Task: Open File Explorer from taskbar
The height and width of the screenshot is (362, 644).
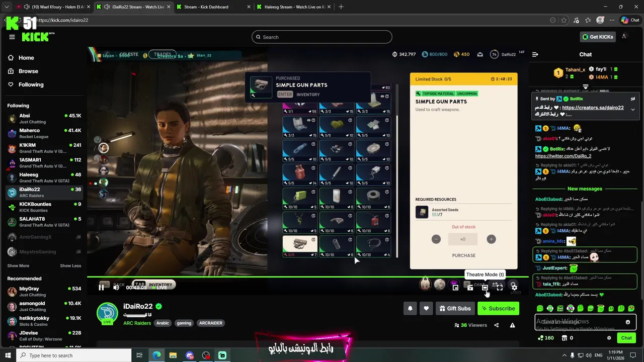Action: [x=173, y=355]
